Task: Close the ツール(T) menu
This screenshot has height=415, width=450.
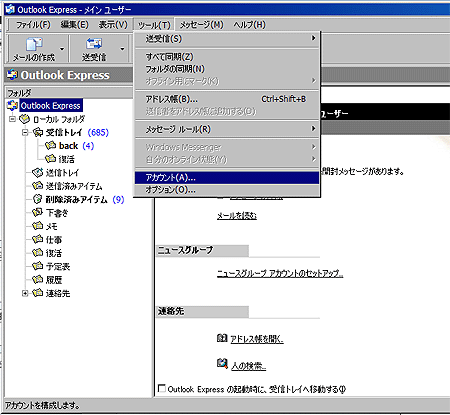Action: (x=154, y=25)
